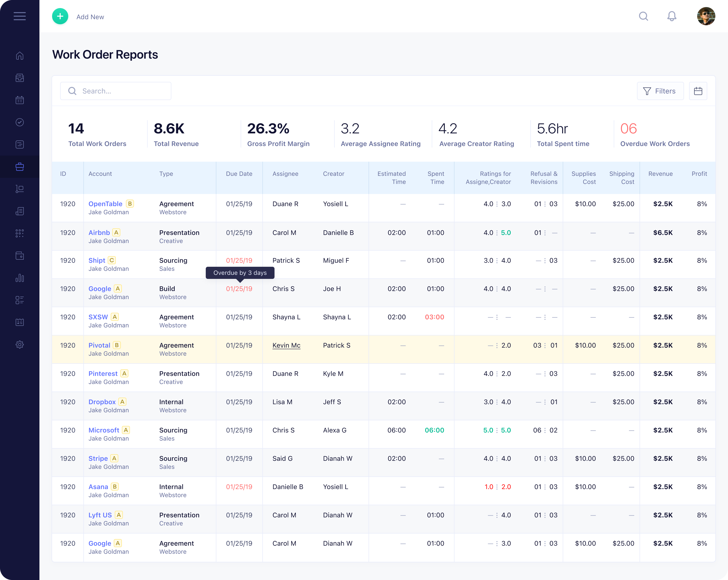Image resolution: width=728 pixels, height=580 pixels.
Task: Click the Search input field
Action: coord(116,91)
